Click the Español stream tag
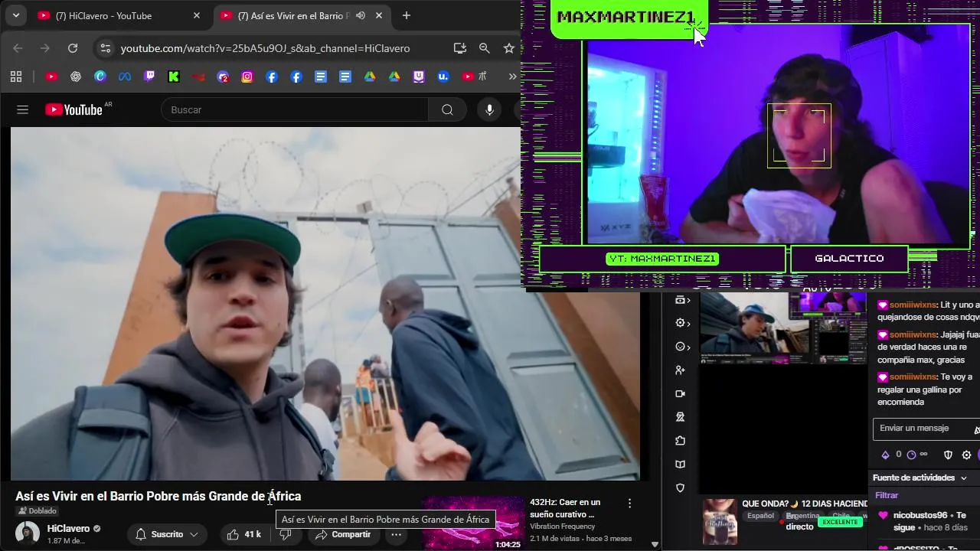This screenshot has height=551, width=980. pos(760,516)
